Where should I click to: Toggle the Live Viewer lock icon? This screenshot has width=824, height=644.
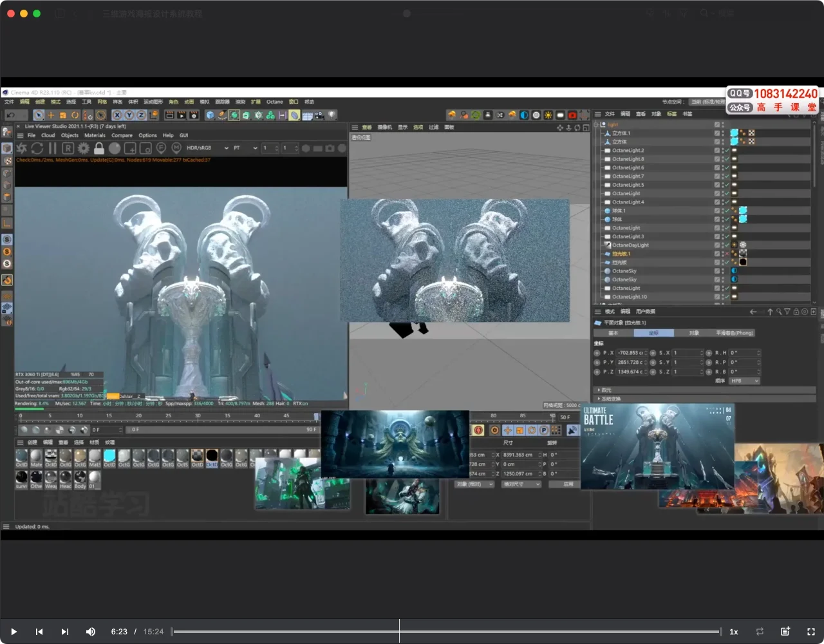pos(99,148)
